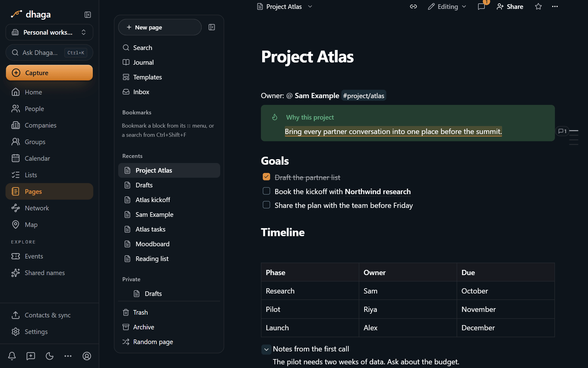Screen dimensions: 588x368
Task: Uncheck 'Draft the partner list' goal
Action: pos(266,177)
